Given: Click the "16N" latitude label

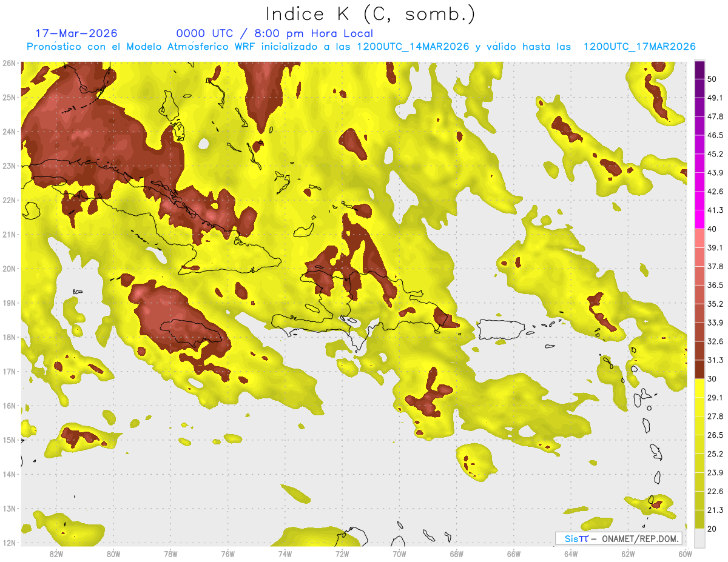Looking at the screenshot, I should (x=9, y=406).
